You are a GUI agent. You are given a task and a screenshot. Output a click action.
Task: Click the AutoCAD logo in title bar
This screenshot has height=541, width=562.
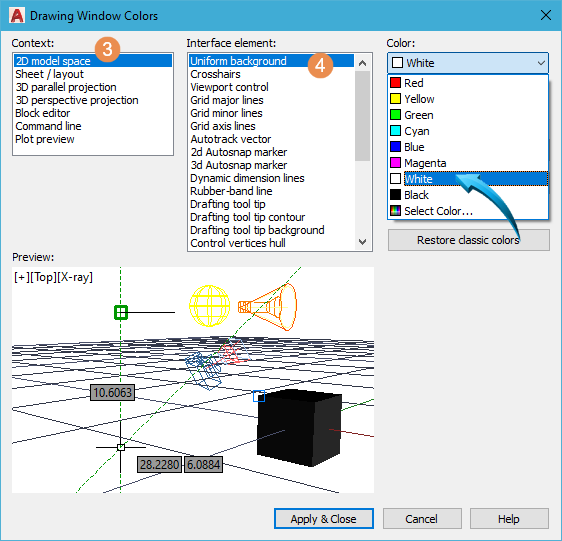17,16
